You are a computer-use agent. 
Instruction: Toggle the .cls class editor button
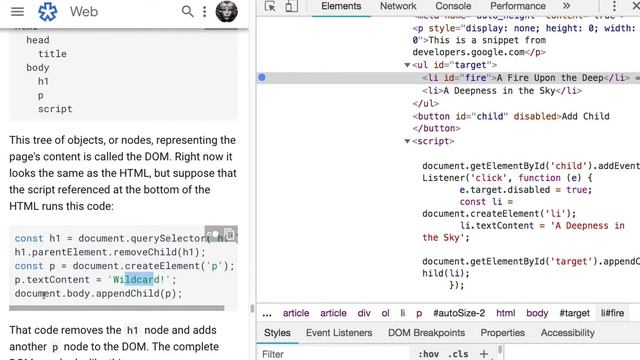coord(458,354)
